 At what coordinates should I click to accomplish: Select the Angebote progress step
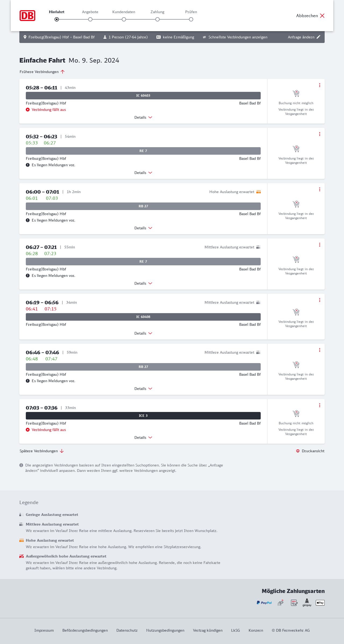coord(90,19)
